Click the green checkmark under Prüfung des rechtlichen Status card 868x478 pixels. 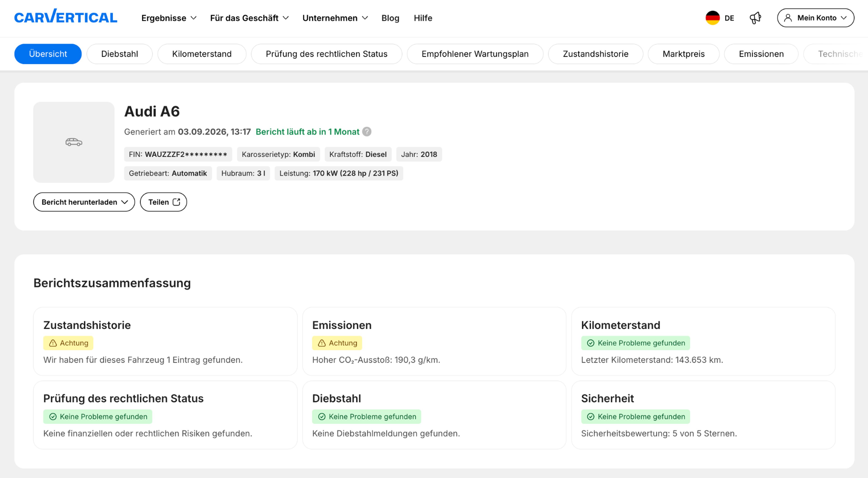pyautogui.click(x=53, y=417)
